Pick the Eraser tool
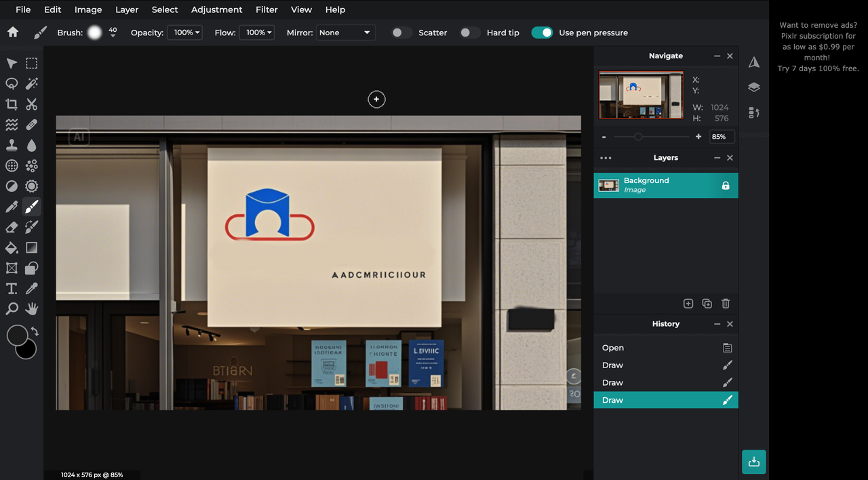This screenshot has width=868, height=480. click(12, 227)
